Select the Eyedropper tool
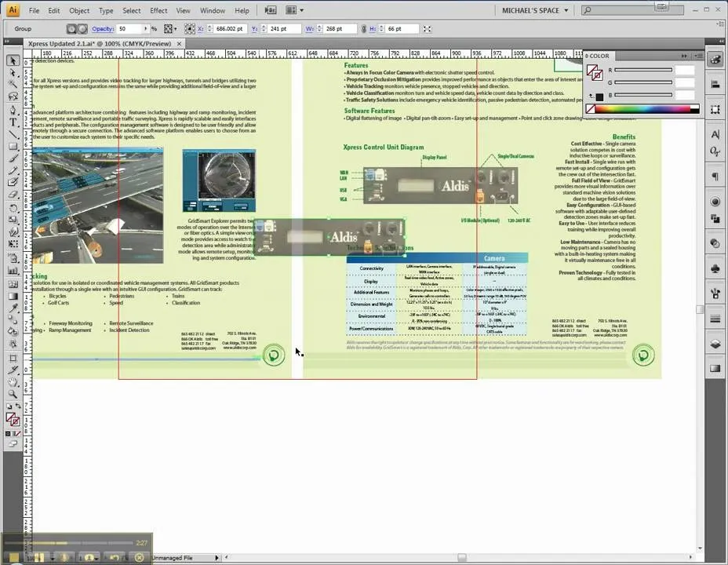This screenshot has height=565, width=728. pos(13,308)
